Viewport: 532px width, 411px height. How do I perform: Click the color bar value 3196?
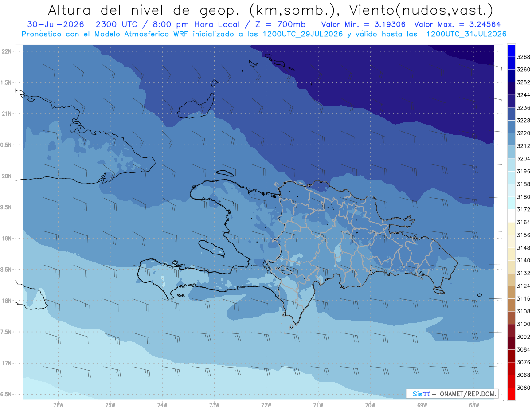click(x=524, y=171)
